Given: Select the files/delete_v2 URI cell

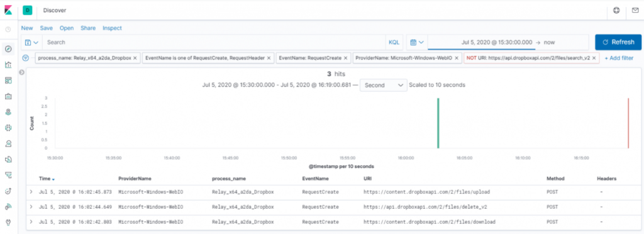Looking at the screenshot, I should click(x=426, y=207).
